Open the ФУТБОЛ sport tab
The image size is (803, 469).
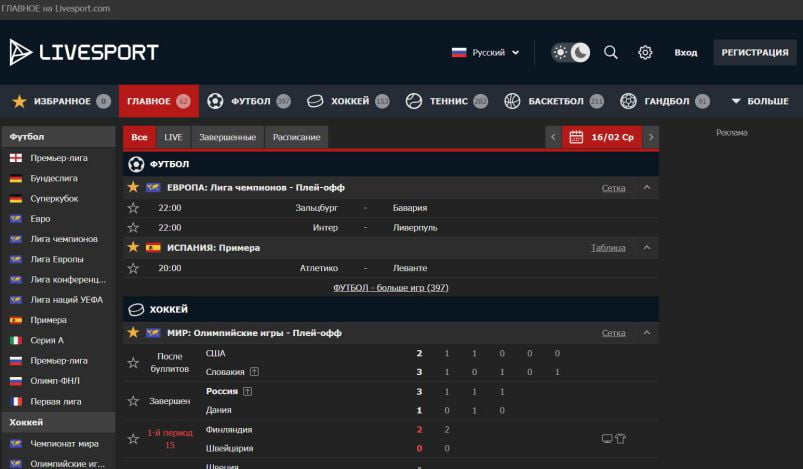point(249,101)
